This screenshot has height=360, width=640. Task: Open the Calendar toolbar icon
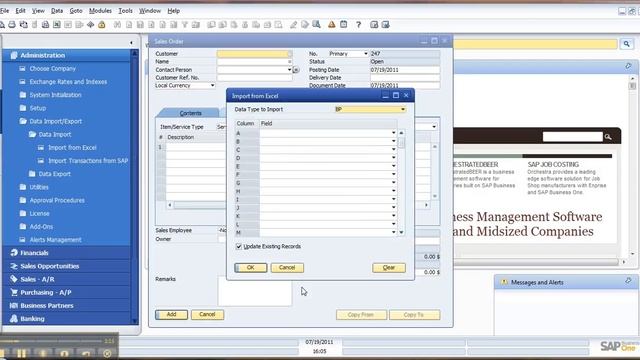coord(344,25)
